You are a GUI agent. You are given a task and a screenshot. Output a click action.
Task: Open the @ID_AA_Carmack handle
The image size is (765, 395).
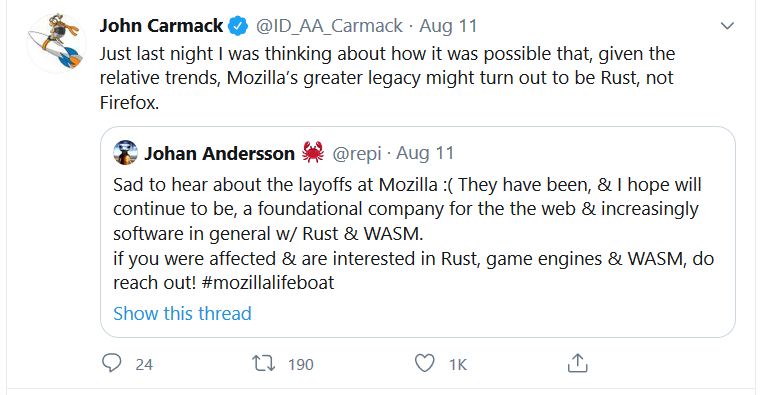[x=329, y=26]
